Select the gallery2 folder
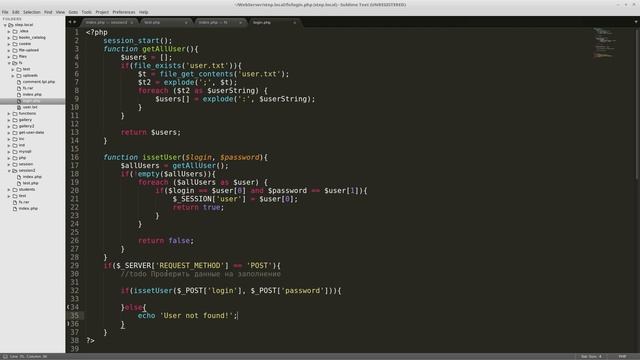Viewport: 640px width, 360px height. point(26,126)
